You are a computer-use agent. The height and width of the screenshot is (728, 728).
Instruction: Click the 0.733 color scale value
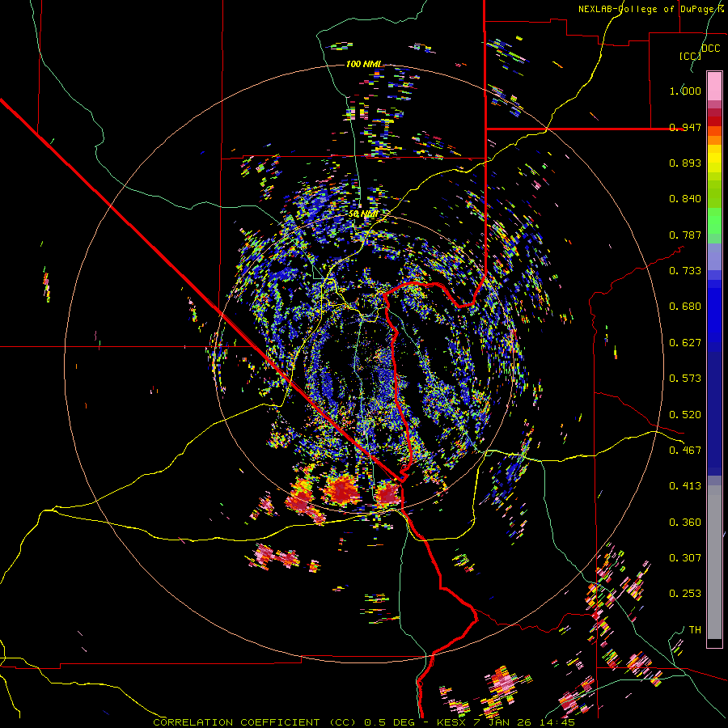point(685,271)
